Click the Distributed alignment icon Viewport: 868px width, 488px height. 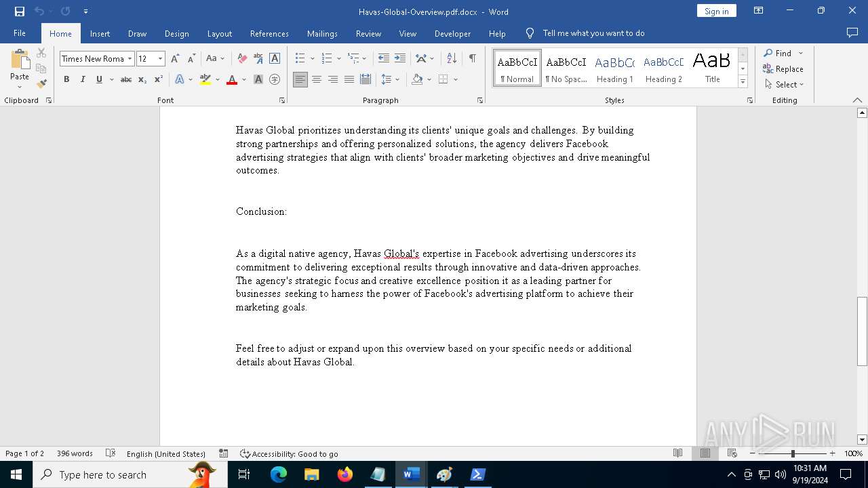point(366,80)
